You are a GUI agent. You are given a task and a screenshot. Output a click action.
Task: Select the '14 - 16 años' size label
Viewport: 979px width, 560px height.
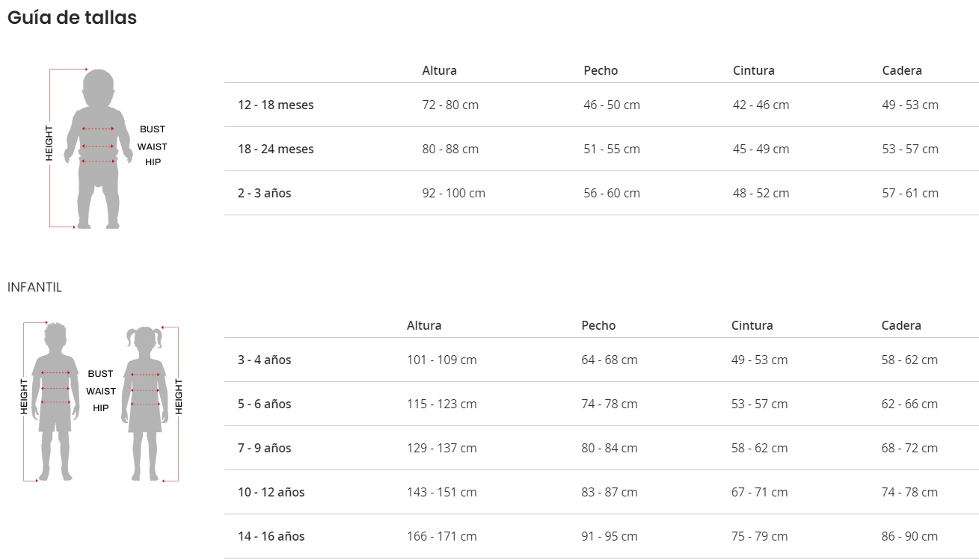[271, 536]
